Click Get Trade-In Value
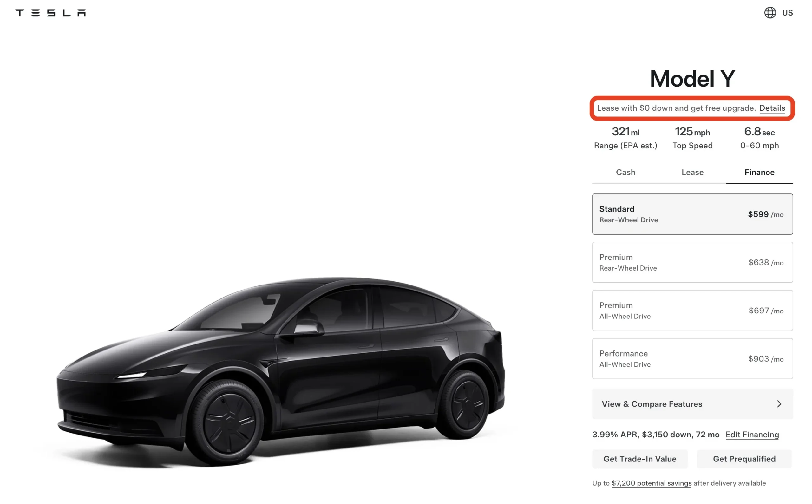 click(639, 459)
